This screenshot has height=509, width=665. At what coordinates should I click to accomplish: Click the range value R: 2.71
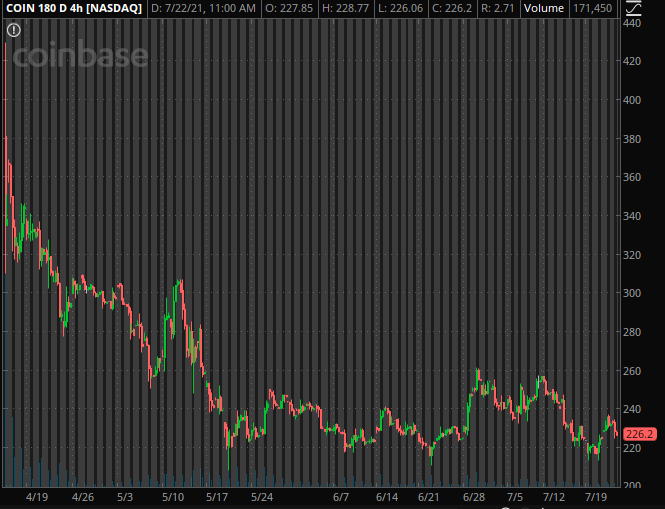497,8
